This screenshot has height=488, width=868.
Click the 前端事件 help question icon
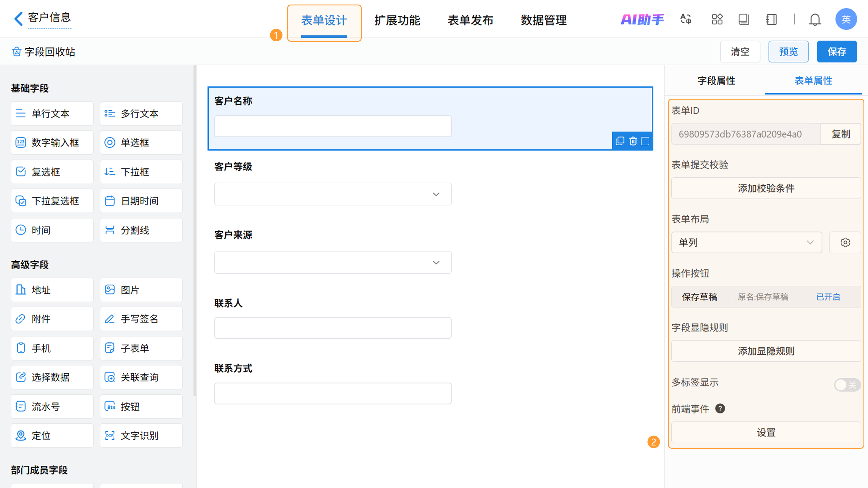(x=720, y=408)
